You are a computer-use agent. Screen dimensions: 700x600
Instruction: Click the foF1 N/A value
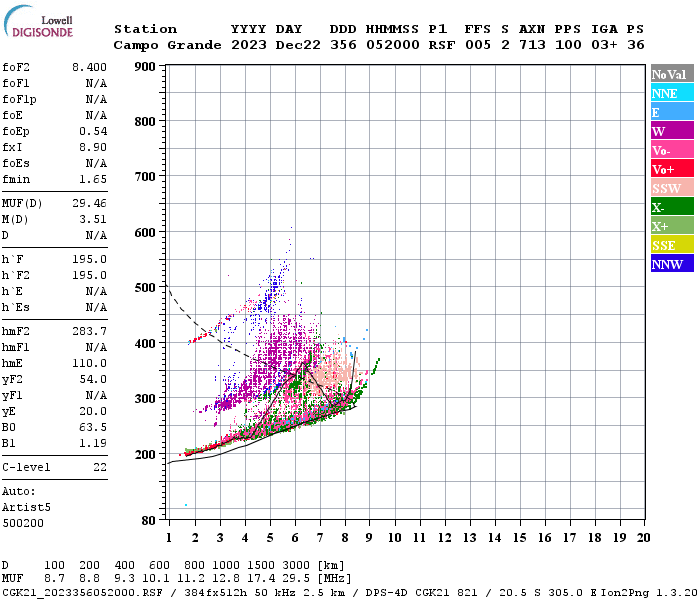[96, 83]
